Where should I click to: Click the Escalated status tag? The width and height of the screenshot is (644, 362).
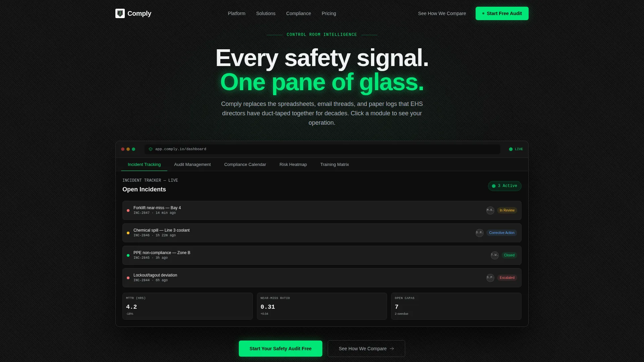click(x=507, y=278)
